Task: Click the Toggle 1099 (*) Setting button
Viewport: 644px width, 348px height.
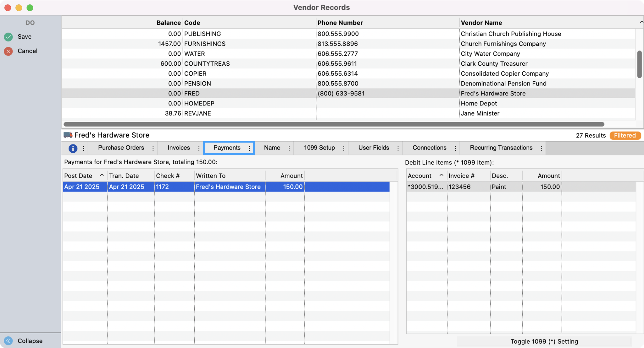Action: click(x=544, y=341)
